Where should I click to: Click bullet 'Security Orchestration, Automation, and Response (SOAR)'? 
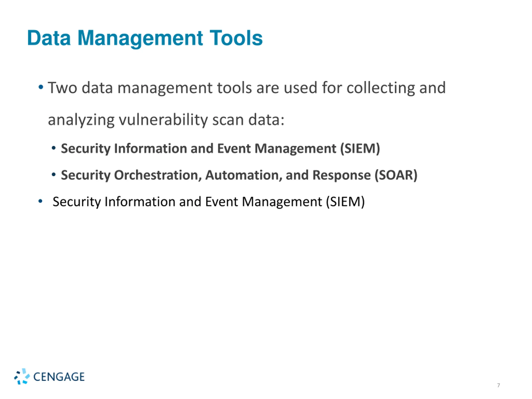click(239, 175)
